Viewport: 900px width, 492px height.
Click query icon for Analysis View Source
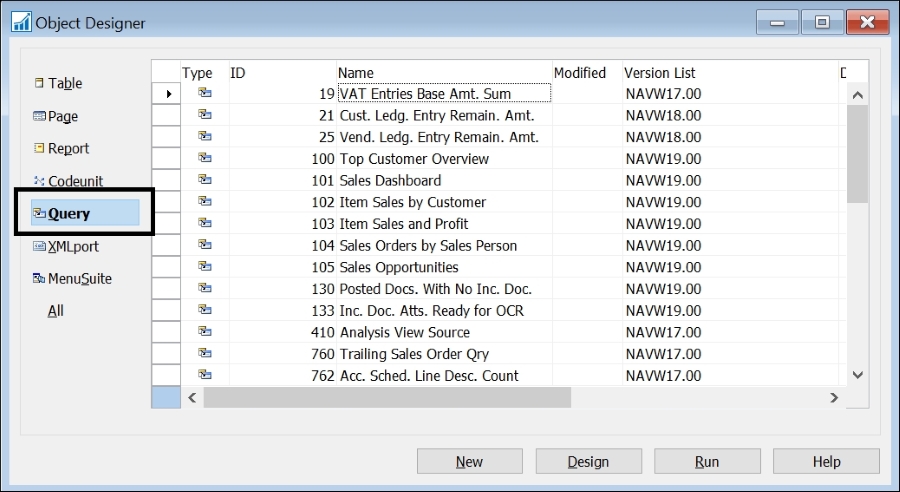click(x=205, y=332)
